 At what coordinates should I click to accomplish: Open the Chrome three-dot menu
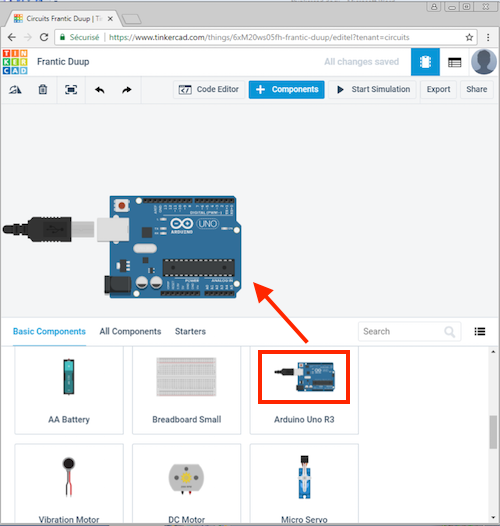[x=488, y=37]
